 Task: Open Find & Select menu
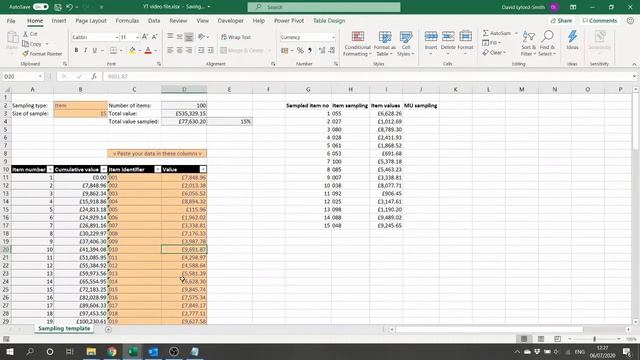pos(547,43)
